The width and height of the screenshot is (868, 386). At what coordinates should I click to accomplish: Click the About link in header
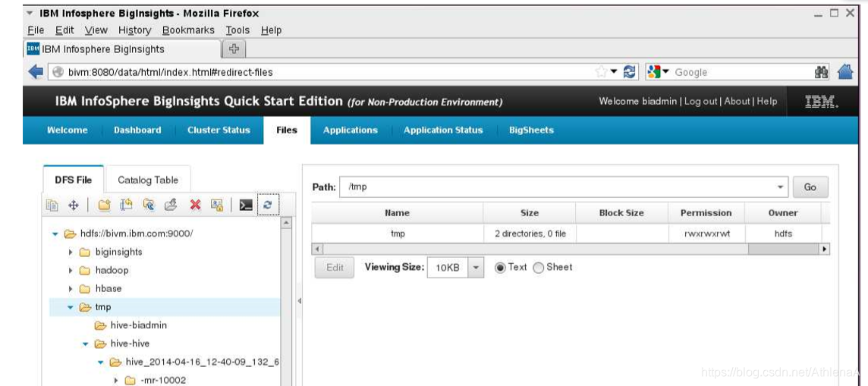[737, 101]
